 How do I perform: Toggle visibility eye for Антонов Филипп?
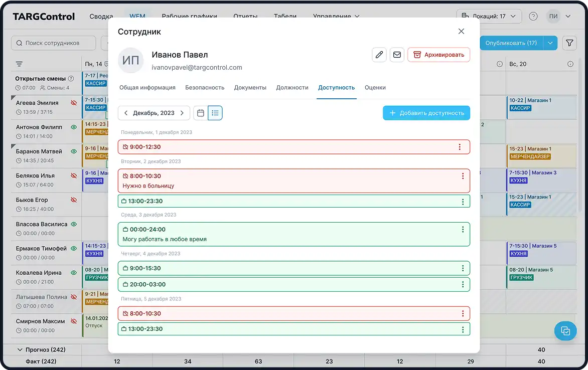point(74,127)
